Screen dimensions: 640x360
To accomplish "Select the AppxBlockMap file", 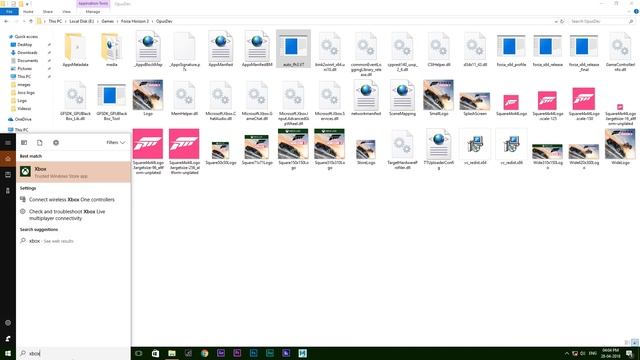I will tap(148, 50).
